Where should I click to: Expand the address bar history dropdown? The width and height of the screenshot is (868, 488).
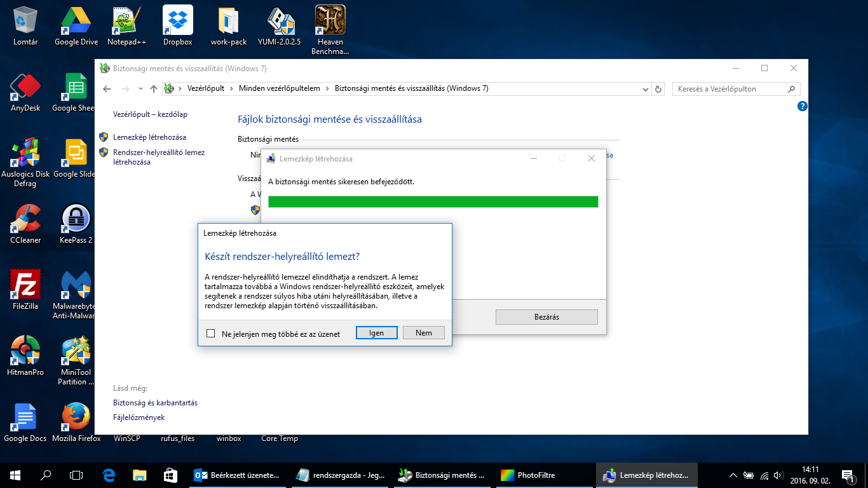click(646, 89)
